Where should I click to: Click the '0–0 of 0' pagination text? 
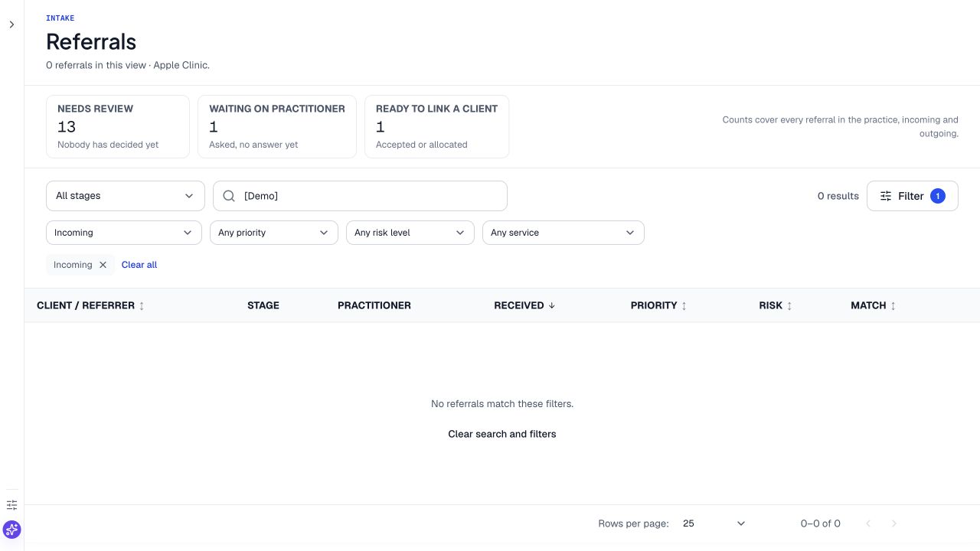pyautogui.click(x=821, y=523)
